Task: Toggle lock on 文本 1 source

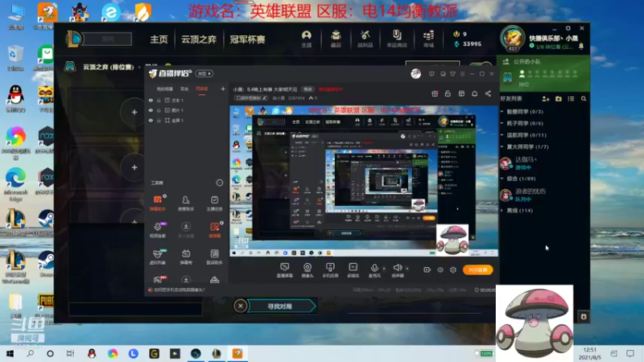Action: pos(159,100)
